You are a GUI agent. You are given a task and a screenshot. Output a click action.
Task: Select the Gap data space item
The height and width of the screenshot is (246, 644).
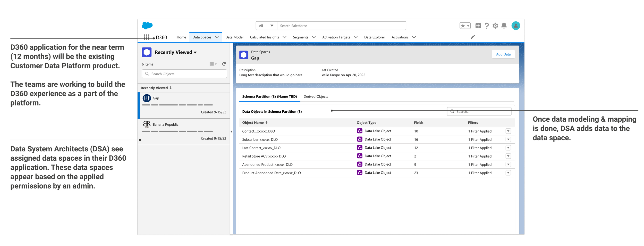(184, 105)
